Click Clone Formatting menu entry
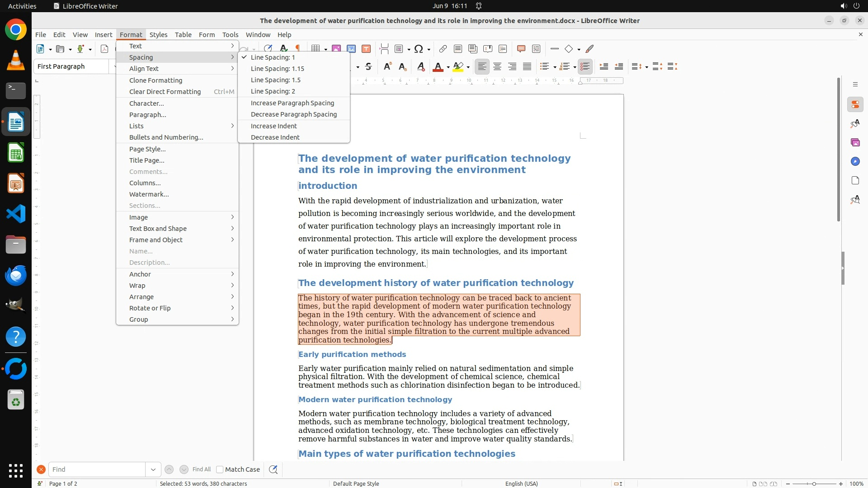Image resolution: width=868 pixels, height=488 pixels. coord(156,80)
